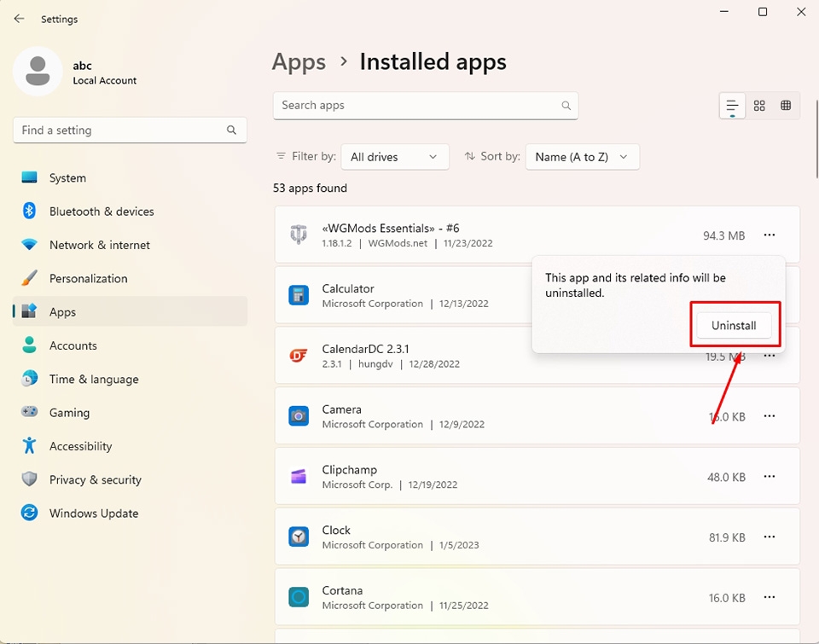This screenshot has height=644, width=819.
Task: Focus the Find a setting field
Action: [130, 130]
